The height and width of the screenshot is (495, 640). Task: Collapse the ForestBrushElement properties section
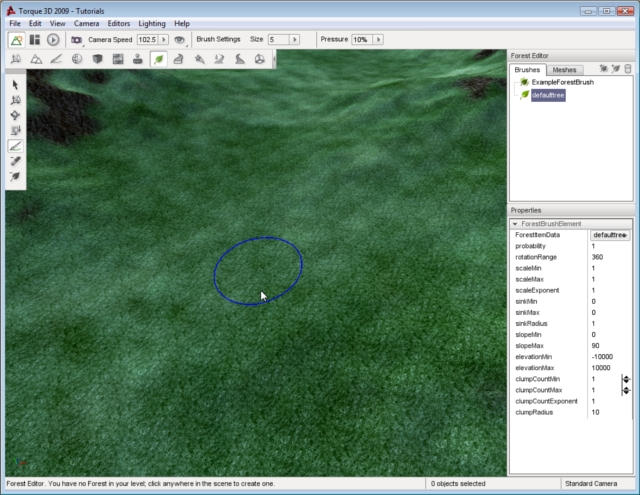pos(515,224)
